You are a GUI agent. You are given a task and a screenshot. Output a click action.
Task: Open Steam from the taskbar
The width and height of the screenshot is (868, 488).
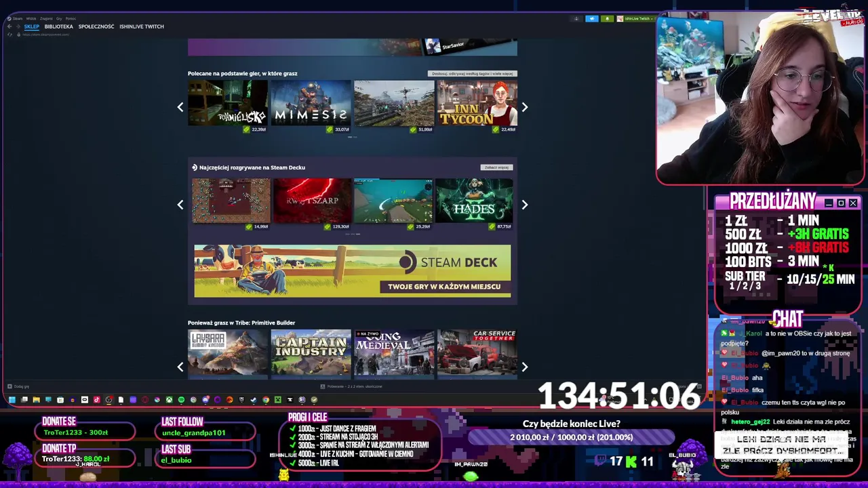pyautogui.click(x=253, y=400)
